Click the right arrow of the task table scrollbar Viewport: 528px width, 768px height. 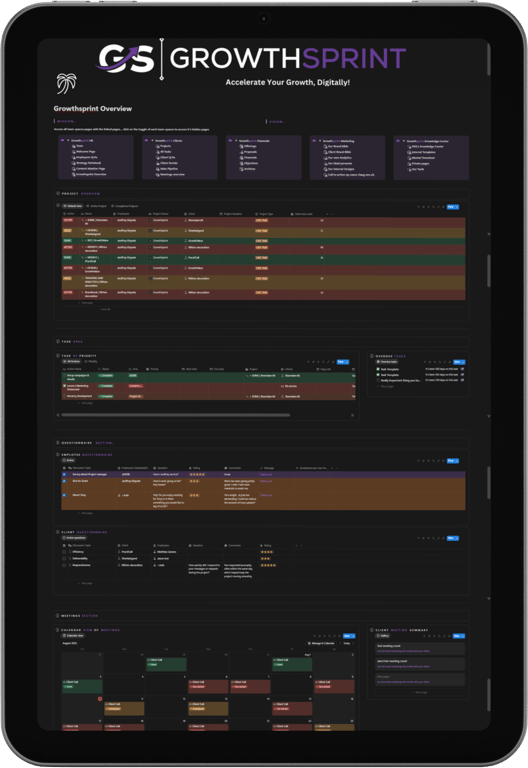click(x=353, y=415)
